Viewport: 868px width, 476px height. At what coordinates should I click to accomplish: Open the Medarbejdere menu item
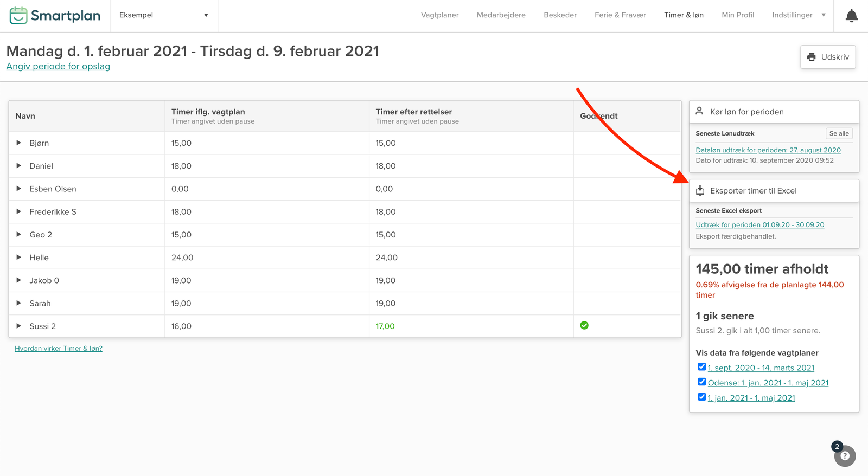501,15
